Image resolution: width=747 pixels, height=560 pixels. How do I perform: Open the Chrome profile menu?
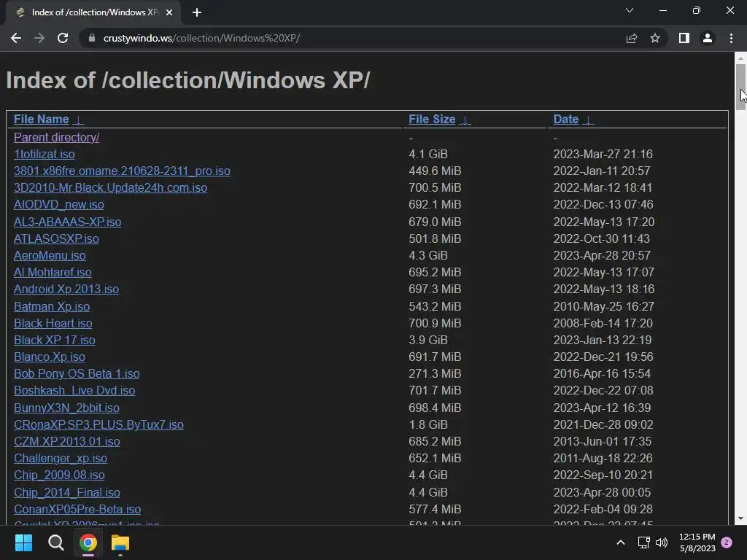coord(708,38)
